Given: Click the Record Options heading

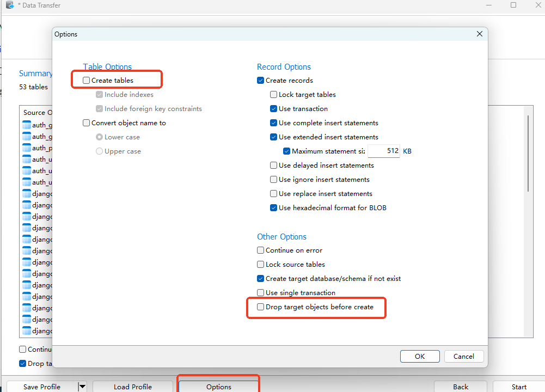Looking at the screenshot, I should pos(284,67).
